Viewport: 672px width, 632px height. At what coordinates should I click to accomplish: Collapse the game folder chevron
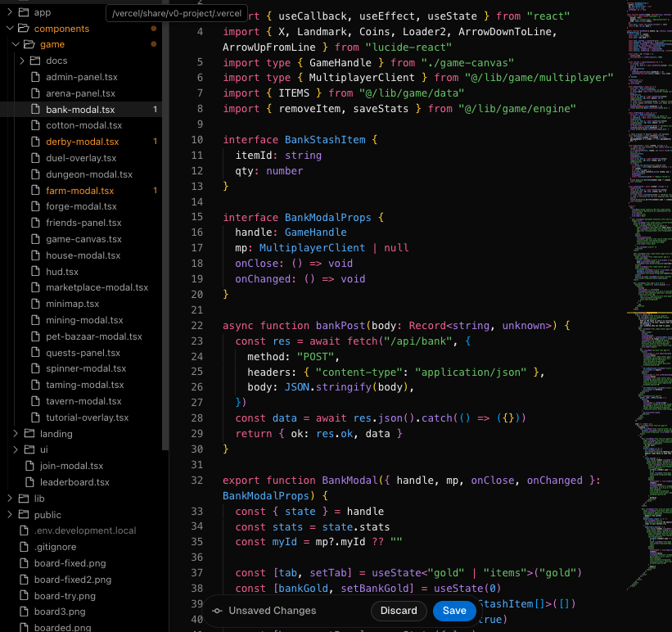click(x=16, y=44)
